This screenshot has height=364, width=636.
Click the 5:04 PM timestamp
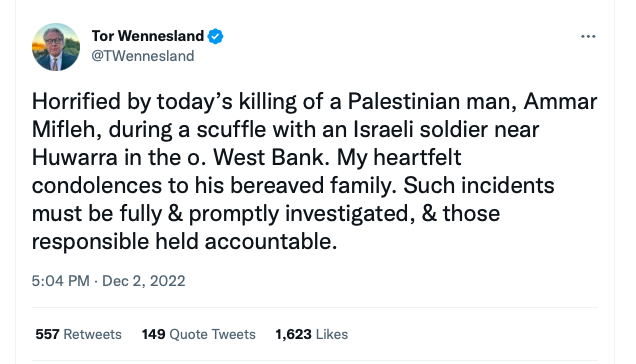[60, 281]
